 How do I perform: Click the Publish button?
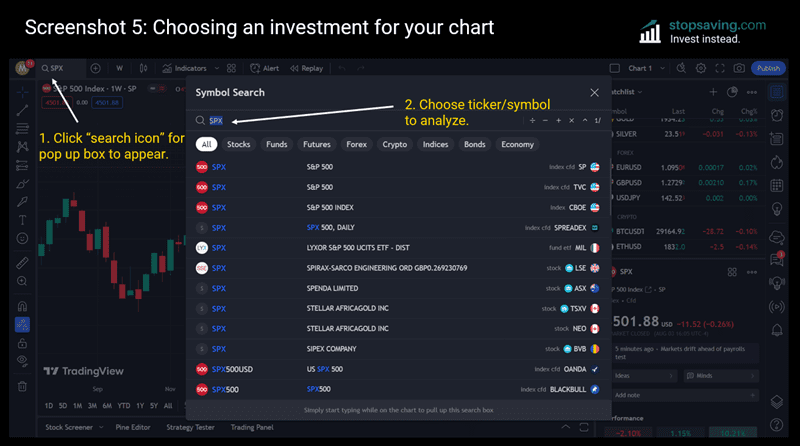tap(768, 68)
